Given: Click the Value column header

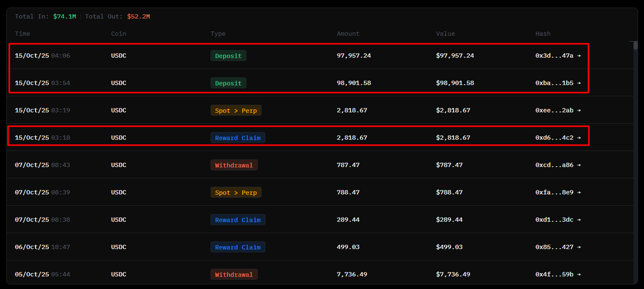Looking at the screenshot, I should pyautogui.click(x=445, y=34).
